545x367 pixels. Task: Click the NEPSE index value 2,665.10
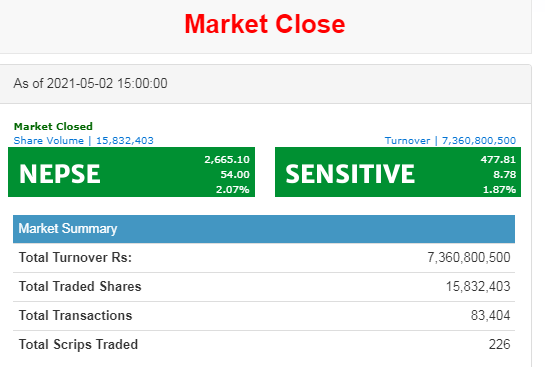(x=227, y=160)
